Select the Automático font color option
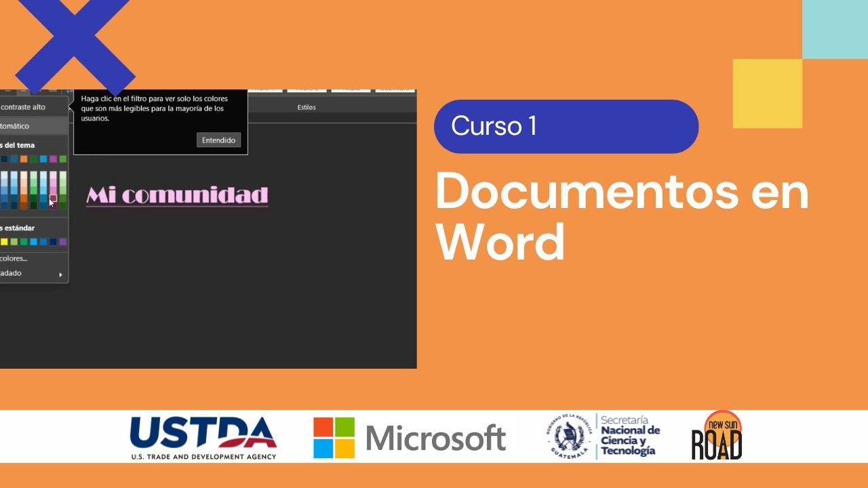Screen dimensions: 868x488 click(33, 126)
